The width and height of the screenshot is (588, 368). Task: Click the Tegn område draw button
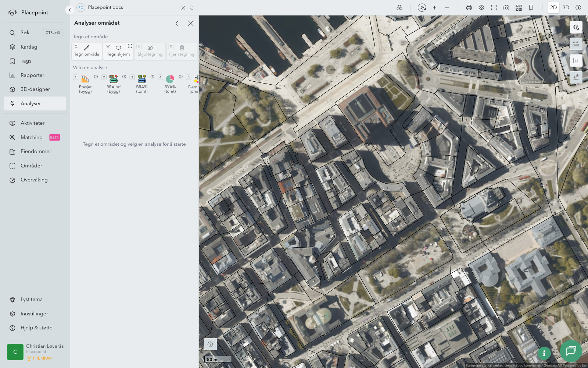[x=87, y=51]
